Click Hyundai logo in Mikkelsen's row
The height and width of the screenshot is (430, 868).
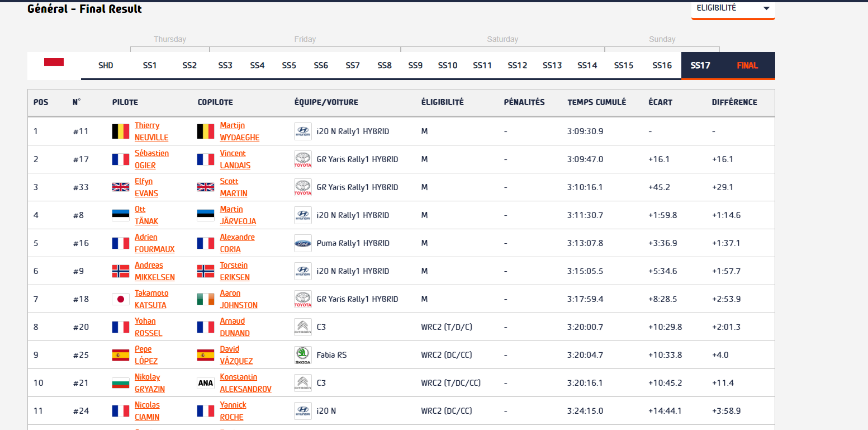(x=303, y=271)
